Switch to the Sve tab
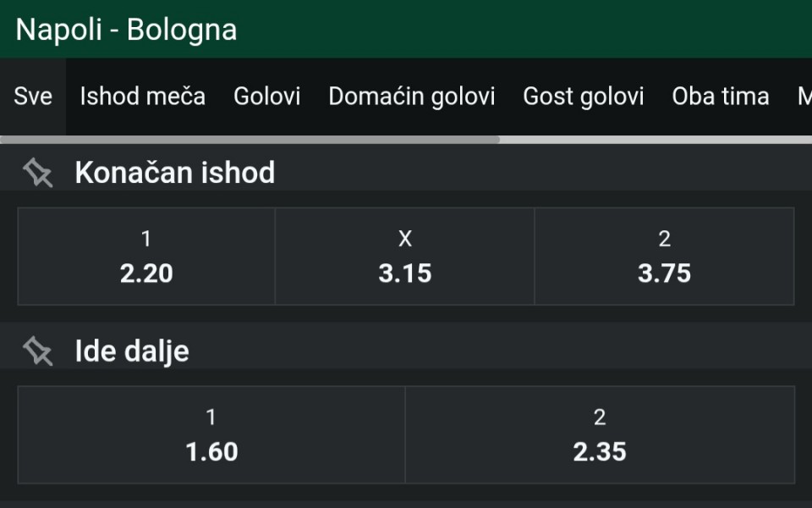 tap(33, 97)
